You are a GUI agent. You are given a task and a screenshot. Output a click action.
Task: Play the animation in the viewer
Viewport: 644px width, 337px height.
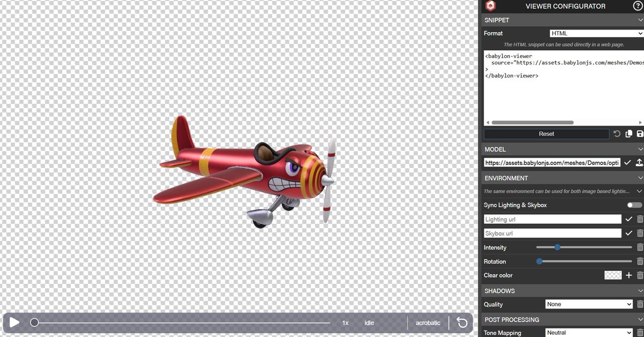coord(14,323)
